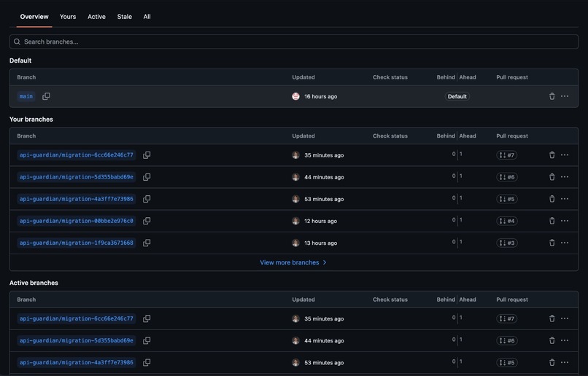Open pull request #6 in Your branches
Screen dimensions: 588x376
click(506, 177)
